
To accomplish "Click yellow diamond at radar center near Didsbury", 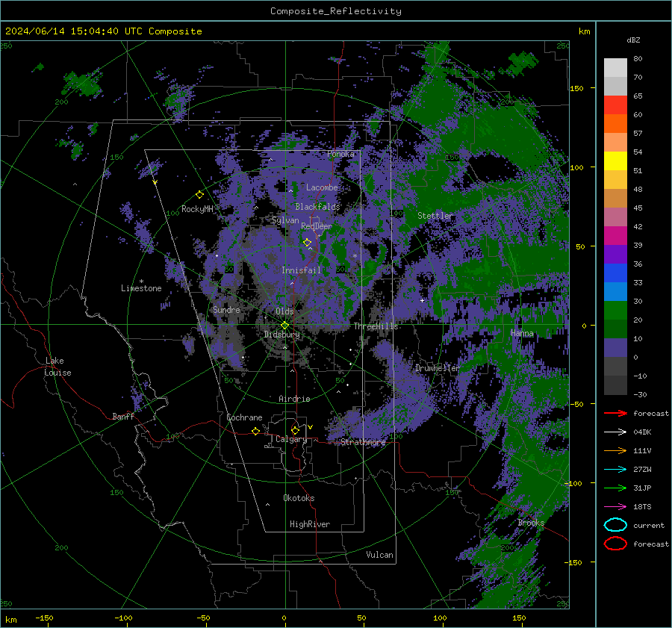I will (284, 326).
